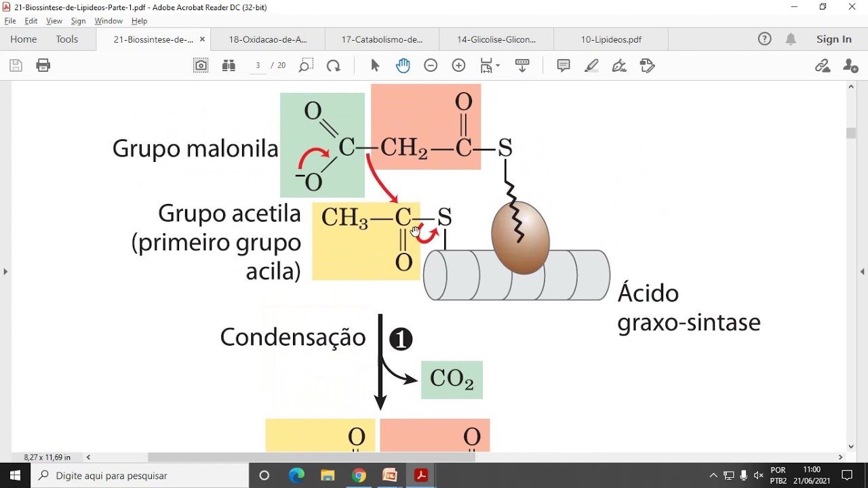Image resolution: width=868 pixels, height=488 pixels.
Task: Expand the left navigation pane arrow
Action: (x=5, y=272)
